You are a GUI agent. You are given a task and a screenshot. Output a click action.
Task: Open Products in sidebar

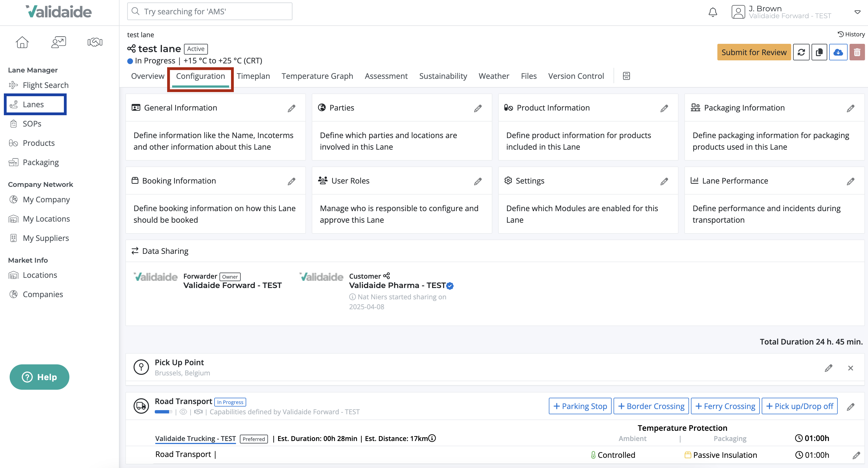[x=32, y=143]
